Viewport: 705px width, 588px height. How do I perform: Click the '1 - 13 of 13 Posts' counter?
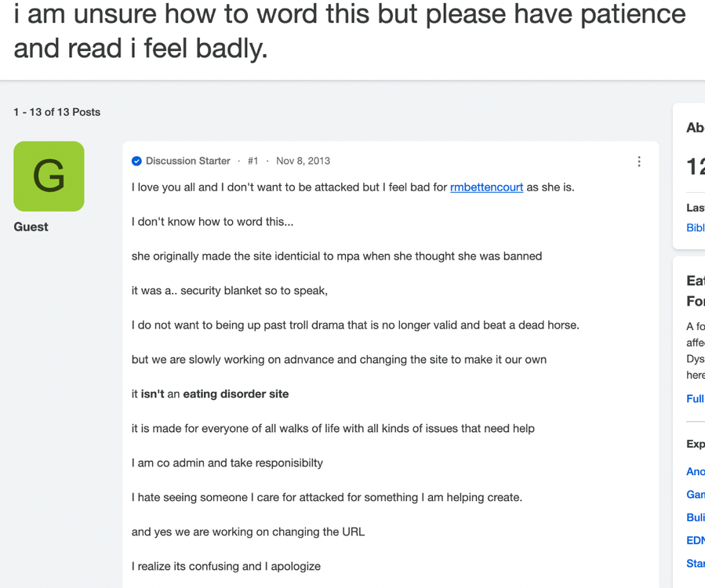(56, 112)
